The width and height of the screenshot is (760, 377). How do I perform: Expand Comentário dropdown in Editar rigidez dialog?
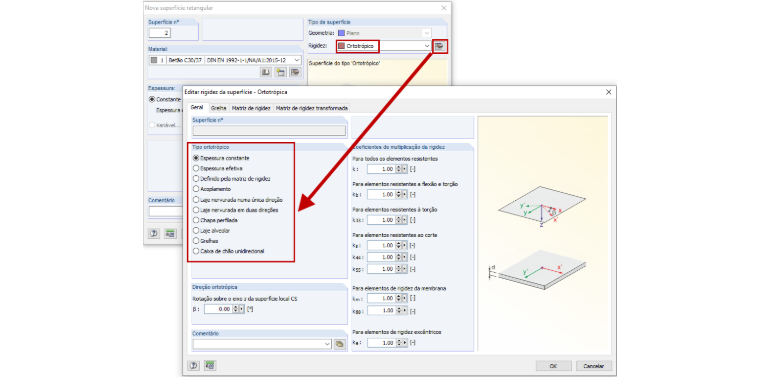pyautogui.click(x=328, y=344)
